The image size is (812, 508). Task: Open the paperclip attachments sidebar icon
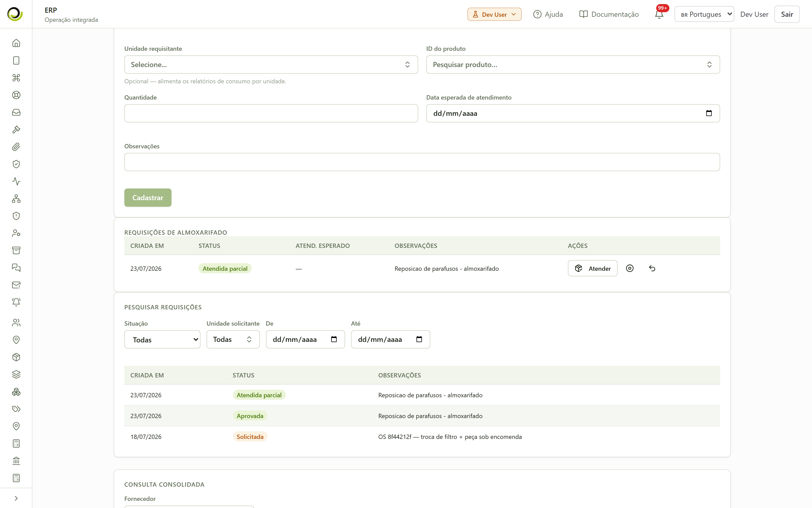click(16, 147)
